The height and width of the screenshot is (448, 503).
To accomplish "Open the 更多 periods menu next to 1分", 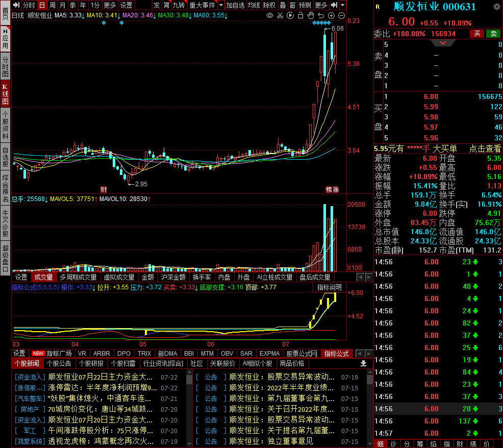I will (110, 5).
